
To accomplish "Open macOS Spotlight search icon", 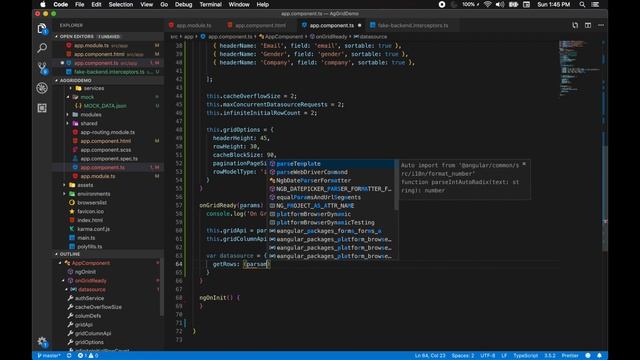I will click(x=582, y=4).
